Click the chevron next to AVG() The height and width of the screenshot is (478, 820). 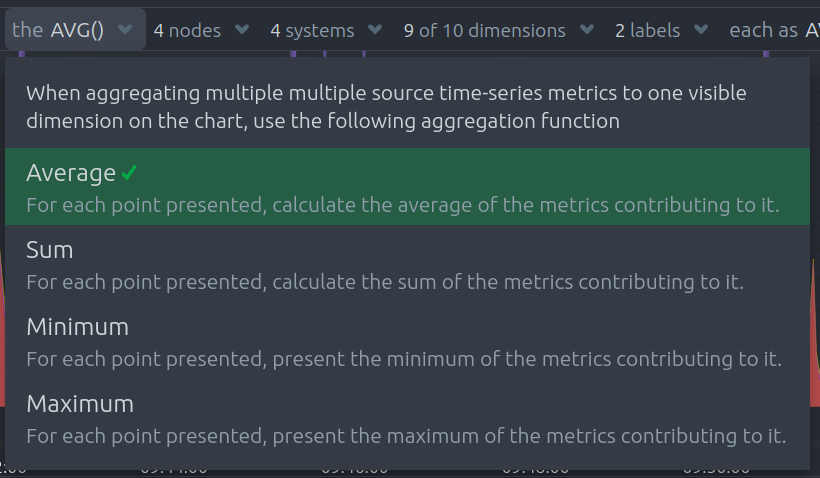125,30
